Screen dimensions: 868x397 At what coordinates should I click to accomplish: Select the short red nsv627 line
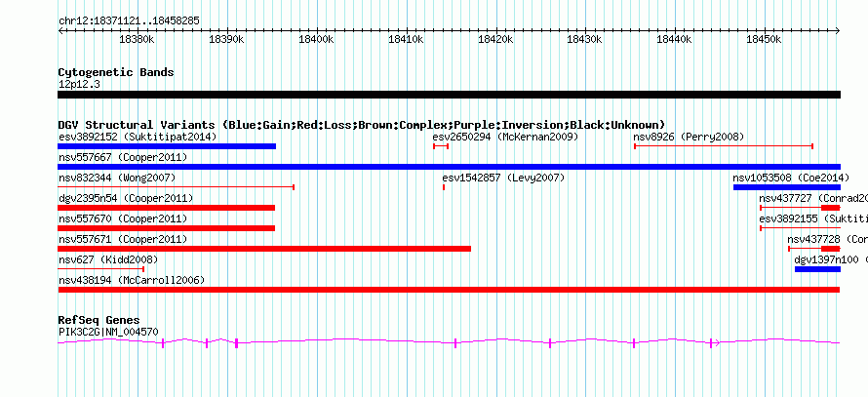pyautogui.click(x=101, y=269)
